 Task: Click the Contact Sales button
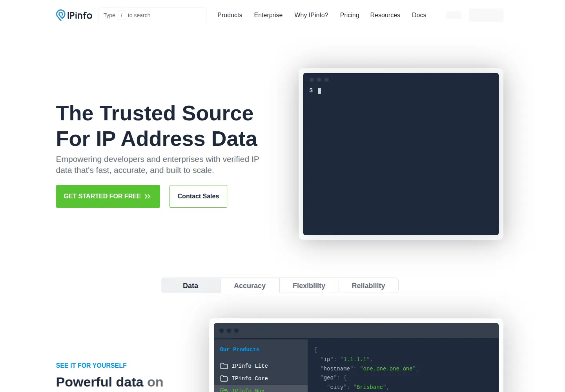(198, 196)
